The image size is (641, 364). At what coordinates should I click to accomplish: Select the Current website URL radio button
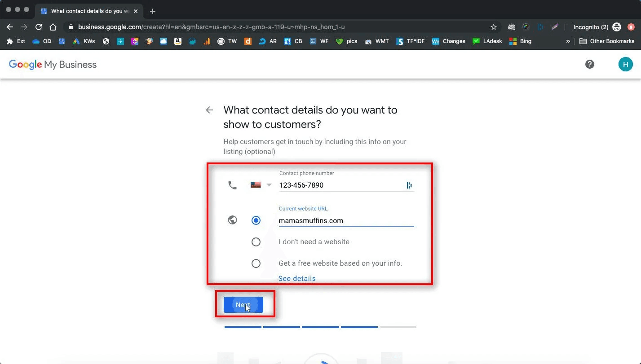[256, 220]
